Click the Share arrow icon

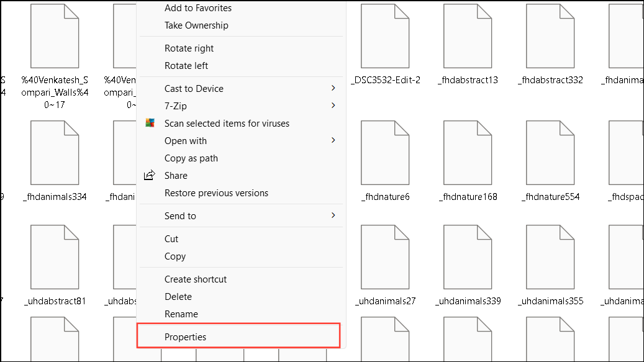(150, 176)
